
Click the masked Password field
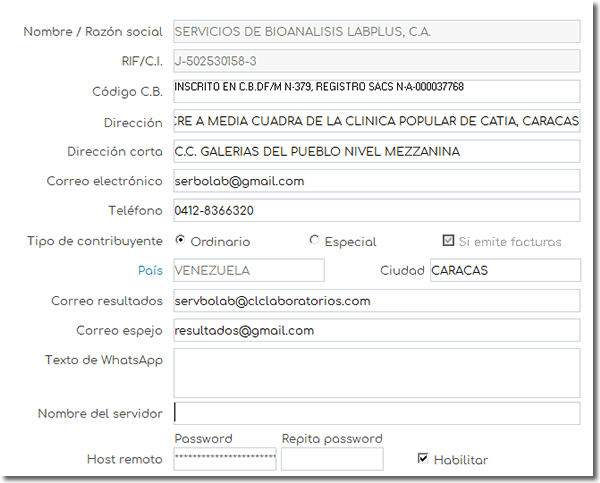point(225,459)
